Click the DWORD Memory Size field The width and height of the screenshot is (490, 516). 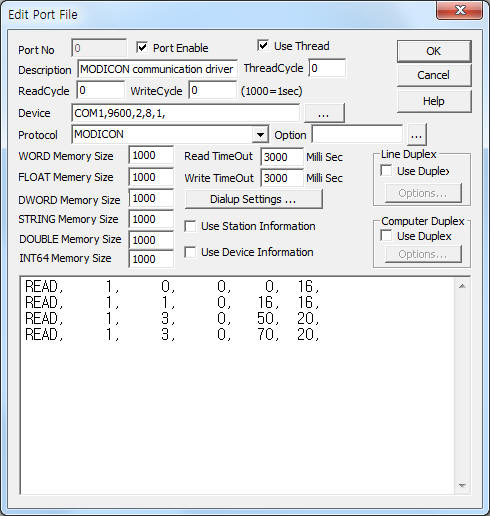151,198
